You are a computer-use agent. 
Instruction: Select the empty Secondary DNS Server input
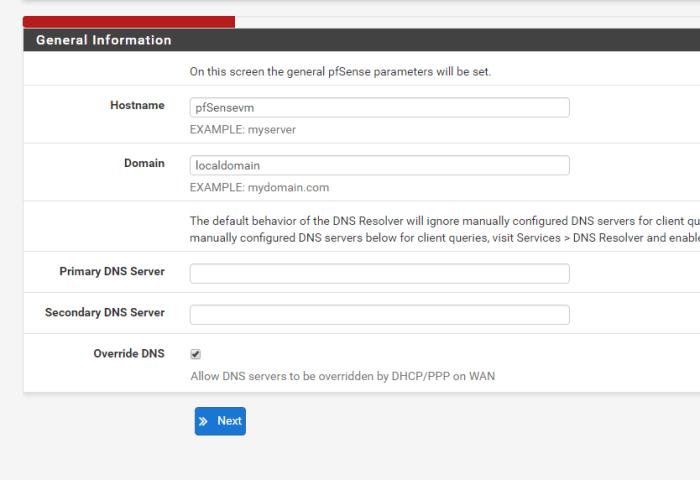coord(379,314)
